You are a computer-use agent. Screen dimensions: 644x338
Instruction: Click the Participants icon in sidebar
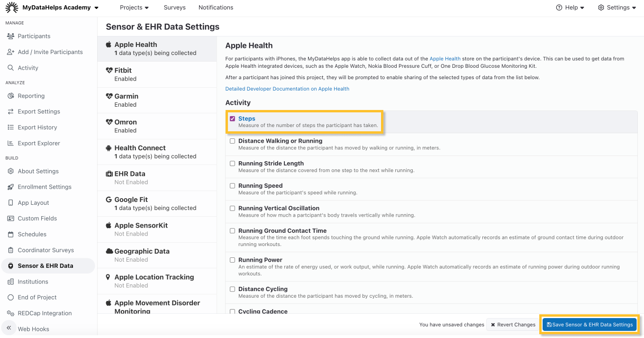10,36
